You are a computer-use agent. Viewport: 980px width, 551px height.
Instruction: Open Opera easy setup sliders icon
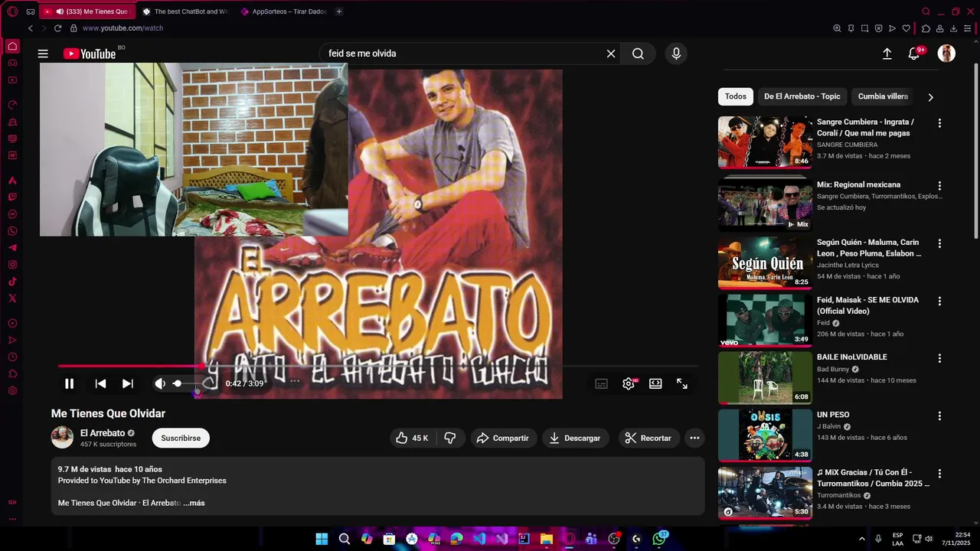pos(968,28)
